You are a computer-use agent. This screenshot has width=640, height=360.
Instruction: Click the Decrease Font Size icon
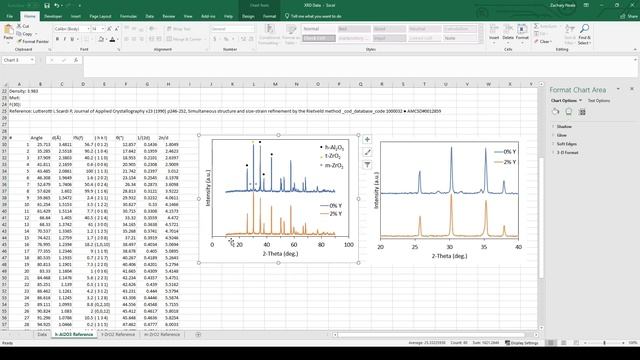point(116,29)
